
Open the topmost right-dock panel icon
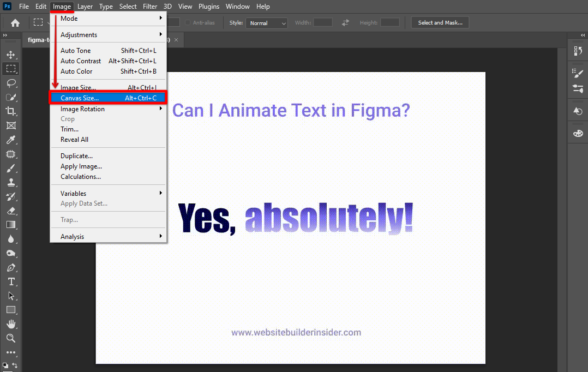(578, 51)
